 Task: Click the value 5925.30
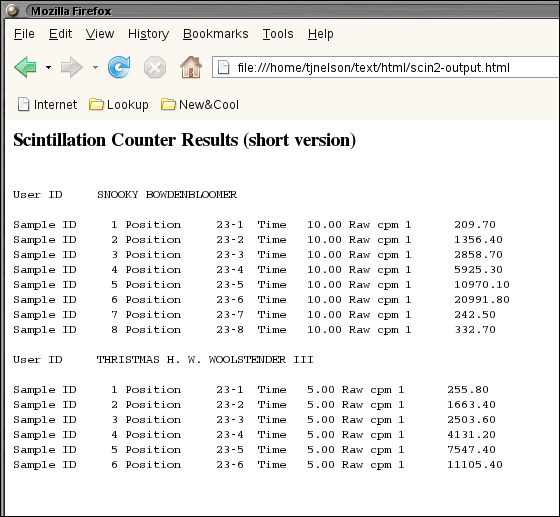click(478, 270)
